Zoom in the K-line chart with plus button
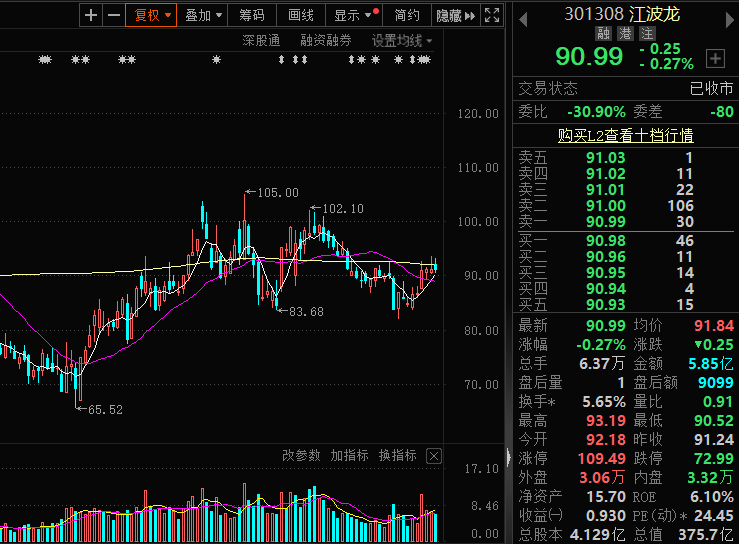 click(92, 15)
